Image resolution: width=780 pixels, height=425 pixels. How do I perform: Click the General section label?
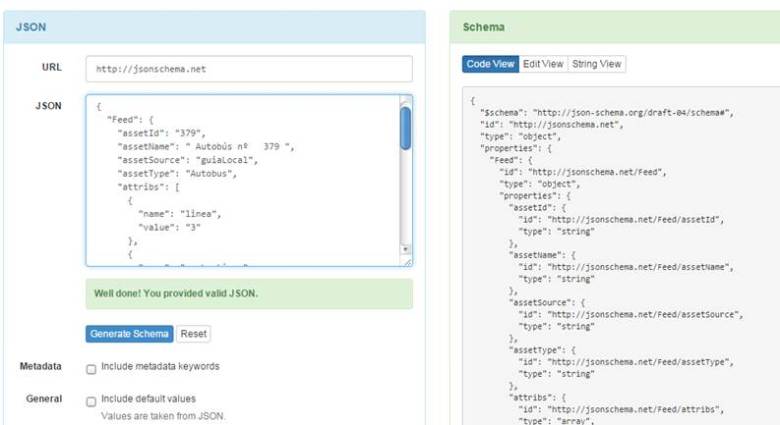click(x=44, y=399)
